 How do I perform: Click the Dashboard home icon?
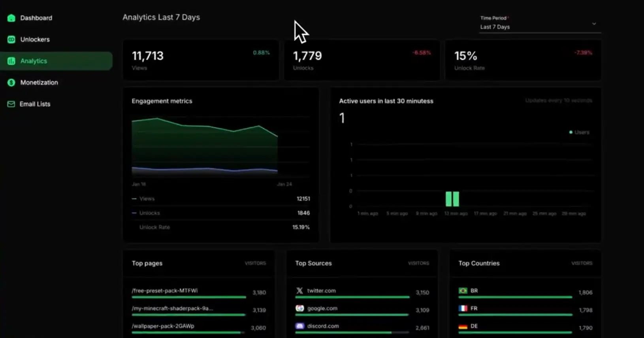pyautogui.click(x=11, y=18)
